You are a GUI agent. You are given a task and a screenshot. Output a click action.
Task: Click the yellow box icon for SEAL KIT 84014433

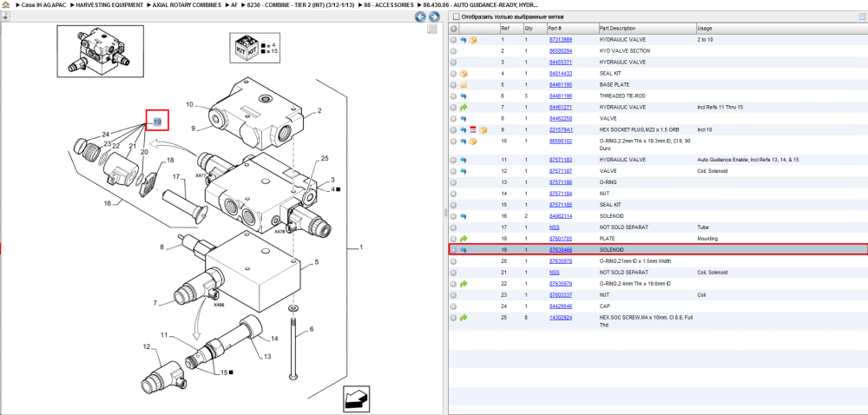click(x=464, y=74)
